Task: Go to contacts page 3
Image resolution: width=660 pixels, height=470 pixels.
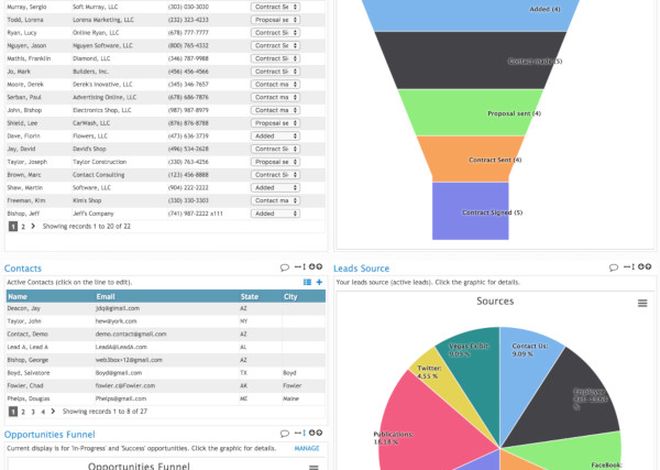Action: [x=33, y=412]
